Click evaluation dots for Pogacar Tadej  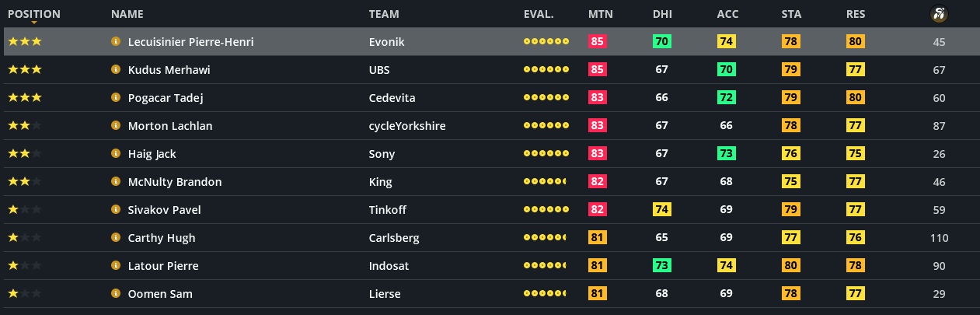[x=546, y=98]
